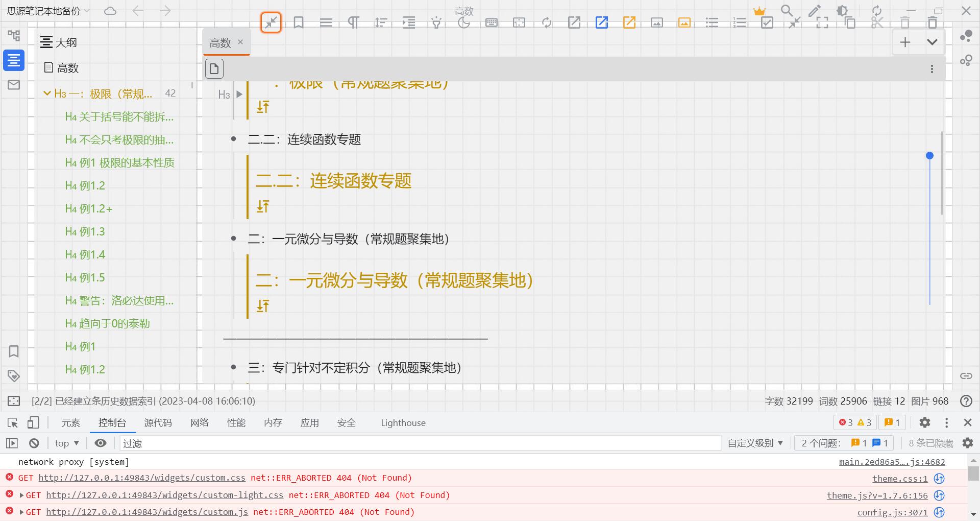Switch to the 网络 tab in DevTools

coord(200,423)
